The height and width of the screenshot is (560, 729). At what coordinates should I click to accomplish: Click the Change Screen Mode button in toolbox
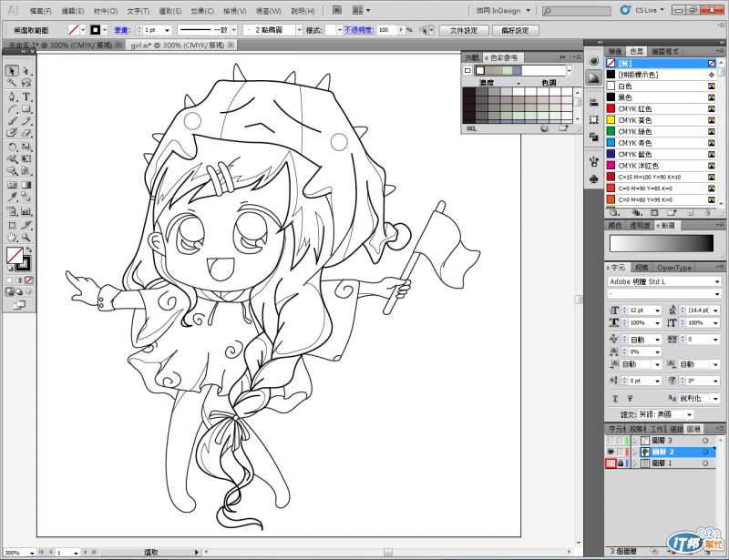point(19,305)
